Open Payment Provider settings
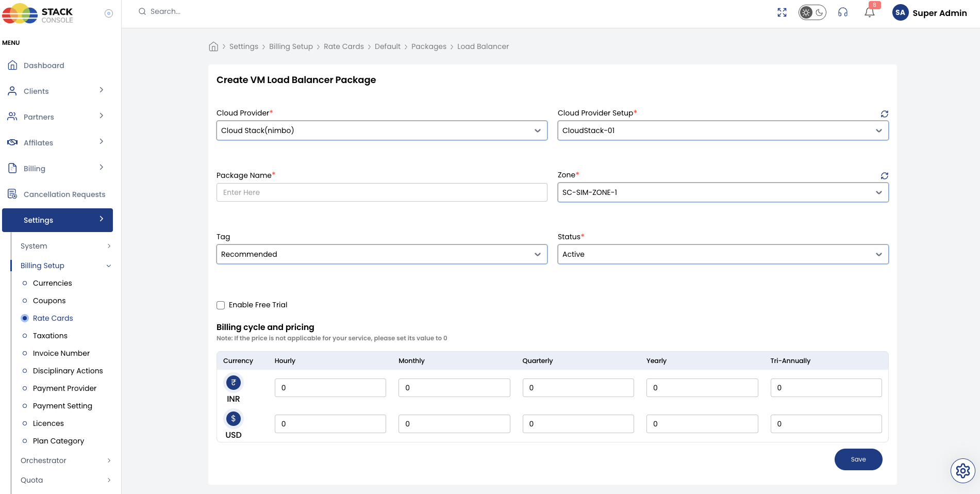980x494 pixels. [64, 388]
